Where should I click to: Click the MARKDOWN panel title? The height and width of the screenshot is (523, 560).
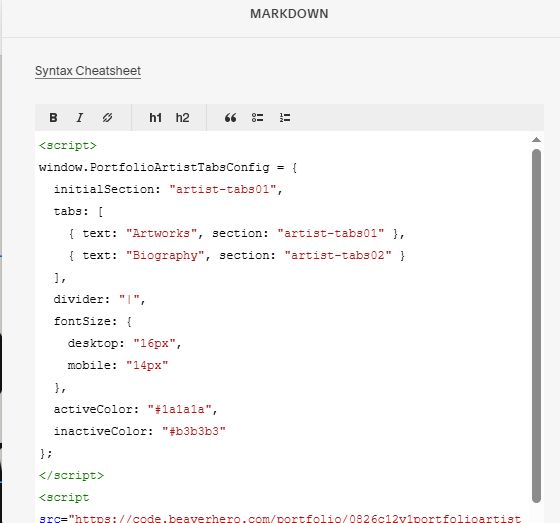pos(289,14)
